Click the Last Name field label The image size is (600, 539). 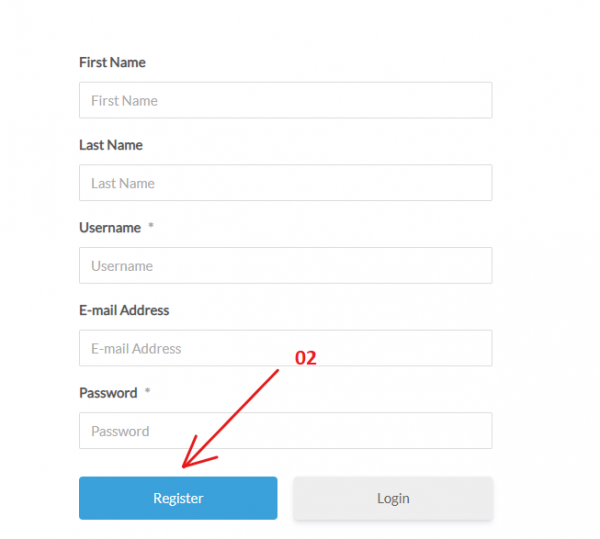point(111,145)
